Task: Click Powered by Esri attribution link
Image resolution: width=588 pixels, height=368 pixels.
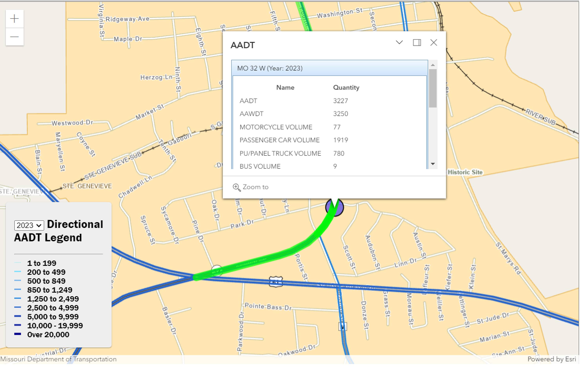Action: 552,359
